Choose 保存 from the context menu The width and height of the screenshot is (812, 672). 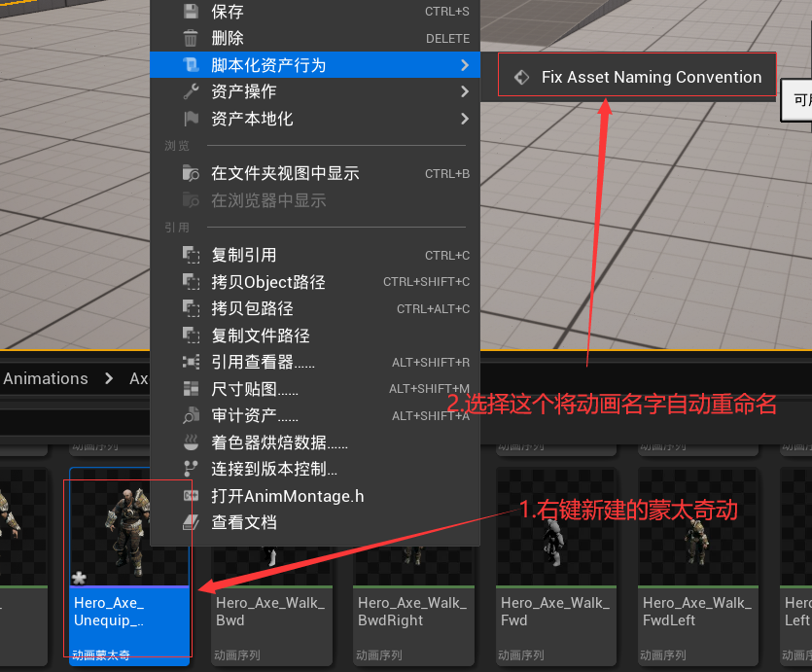[x=315, y=12]
